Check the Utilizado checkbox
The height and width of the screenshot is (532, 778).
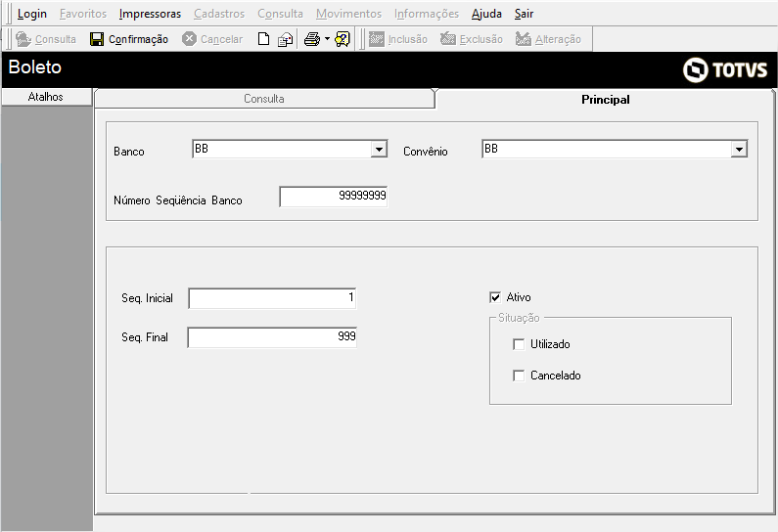(519, 344)
